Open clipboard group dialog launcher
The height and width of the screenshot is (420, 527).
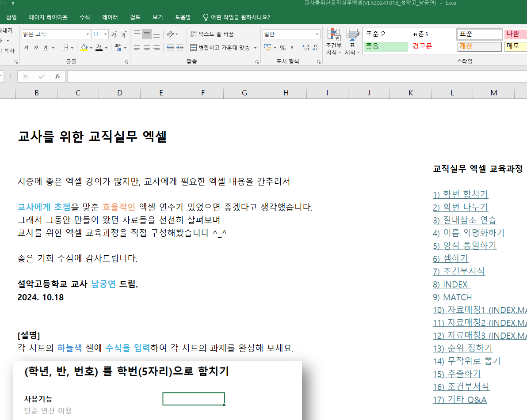point(16,62)
